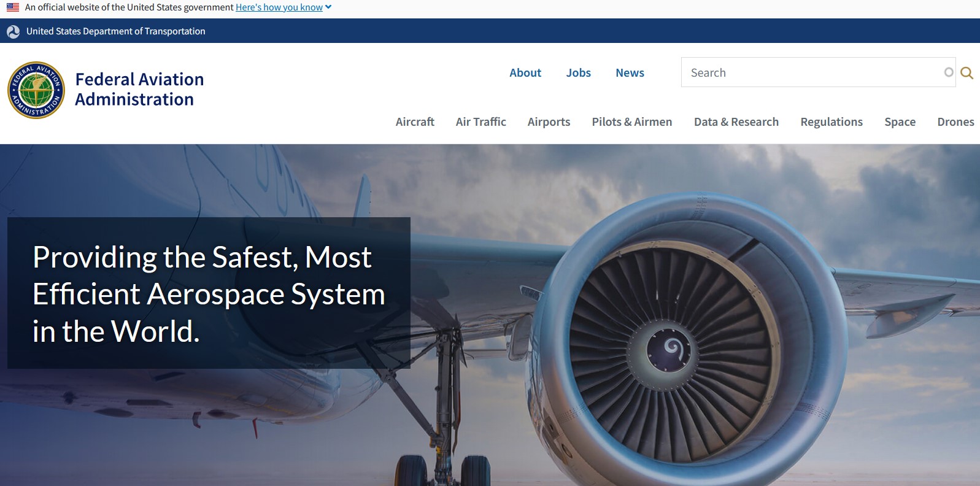Screen dimensions: 980x486
Task: Click the DOT triskelion logo icon
Action: 14,31
